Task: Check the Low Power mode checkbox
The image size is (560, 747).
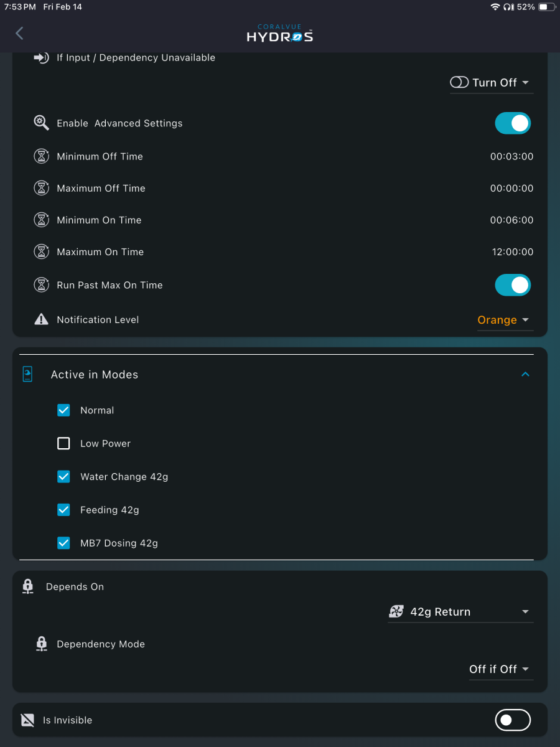Action: [x=63, y=443]
